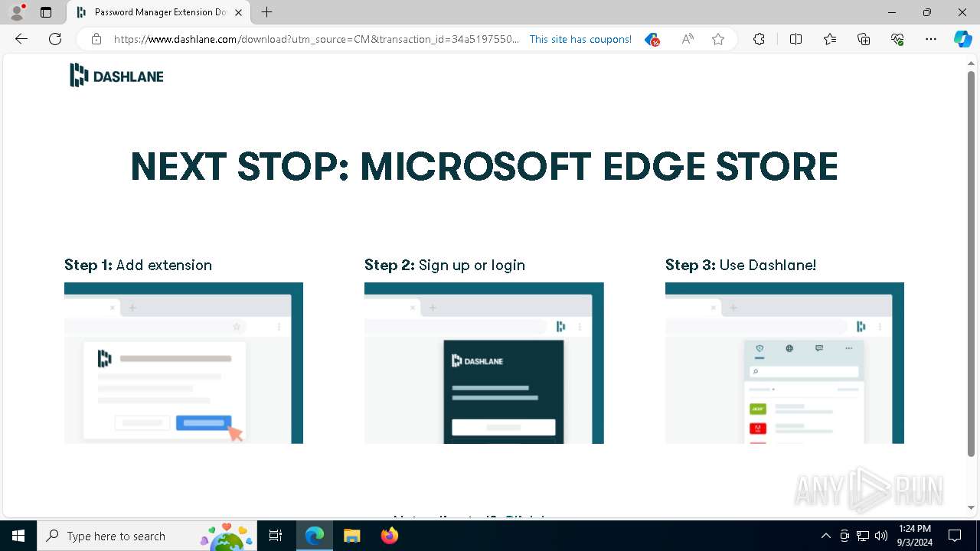Click the Dashlane logo in page header
The height and width of the screenshot is (551, 980).
pos(116,75)
